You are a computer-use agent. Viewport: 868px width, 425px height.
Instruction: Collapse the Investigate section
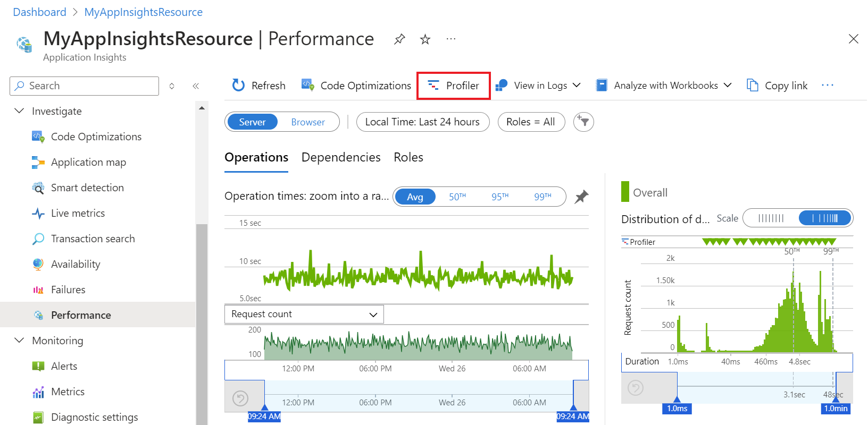pos(19,111)
